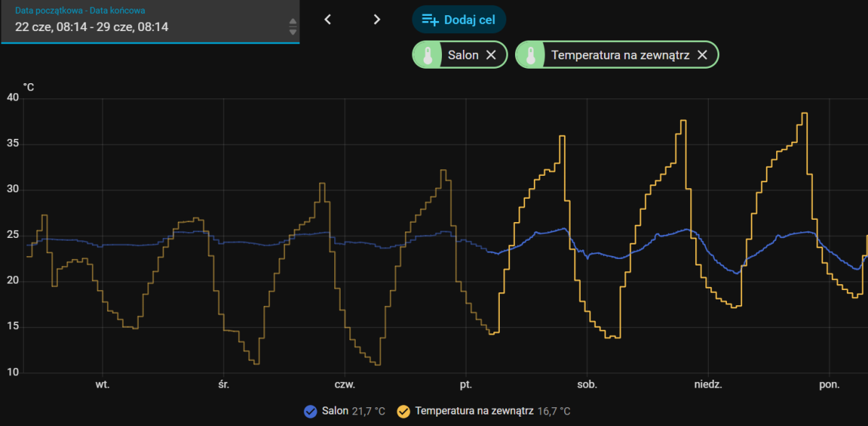Click the sob. axis label on chart
This screenshot has width=868, height=426.
pyautogui.click(x=587, y=385)
